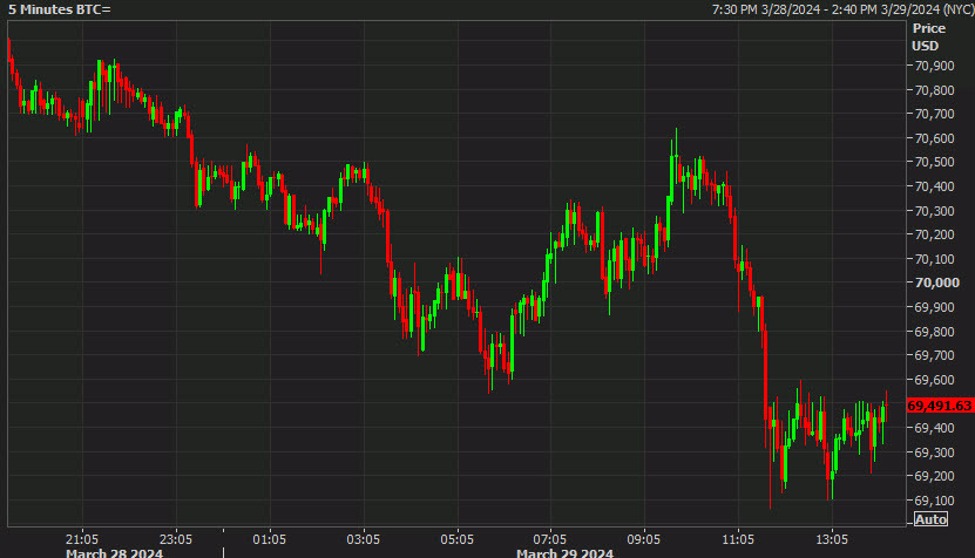Pick the 05:05 time axis label

coord(457,538)
